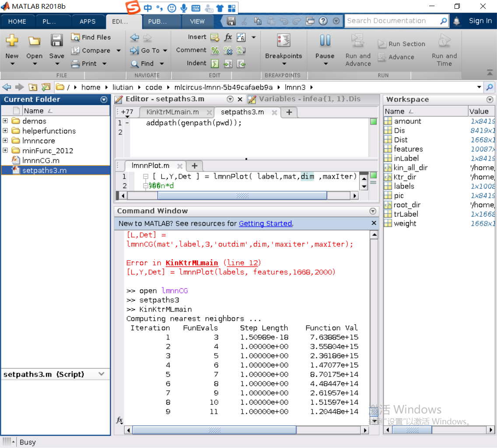The image size is (497, 448).
Task: Switch to the VIEW ribbon tab
Action: point(197,21)
